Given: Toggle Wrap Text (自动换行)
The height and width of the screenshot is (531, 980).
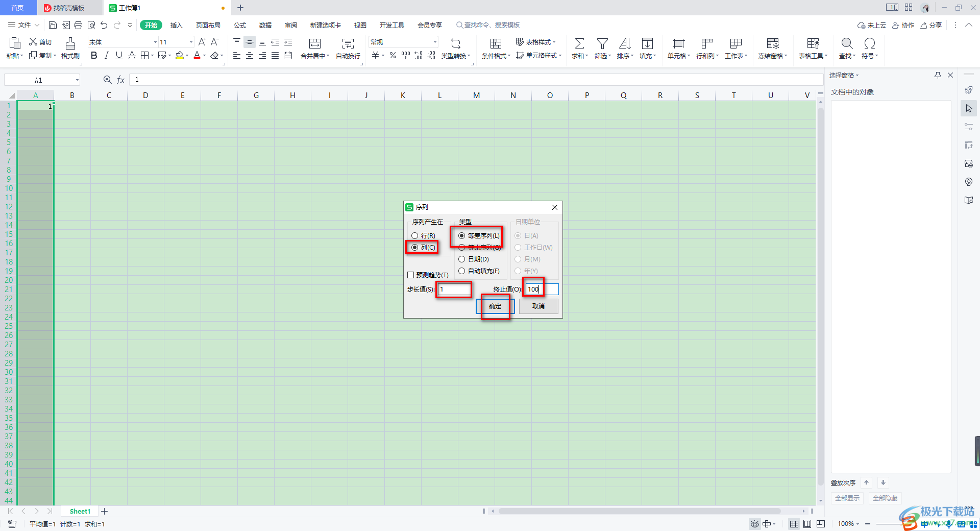Looking at the screenshot, I should pos(348,49).
